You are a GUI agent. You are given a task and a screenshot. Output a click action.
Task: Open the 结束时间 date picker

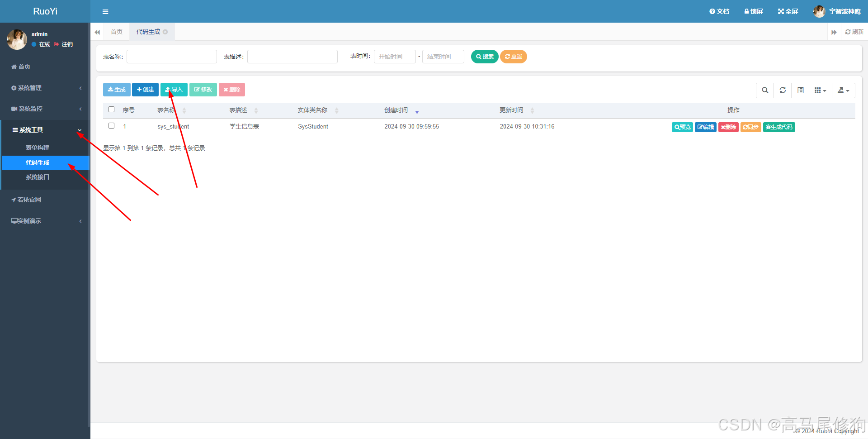[x=443, y=57]
